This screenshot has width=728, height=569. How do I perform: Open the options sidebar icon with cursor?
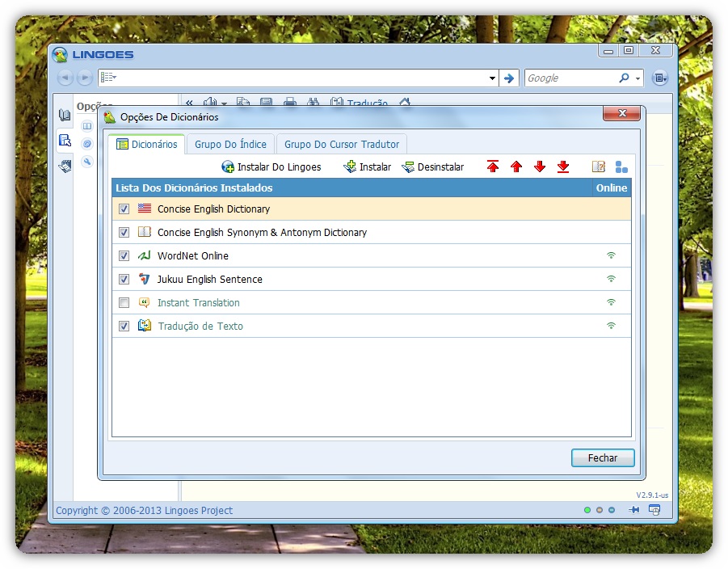pyautogui.click(x=65, y=140)
